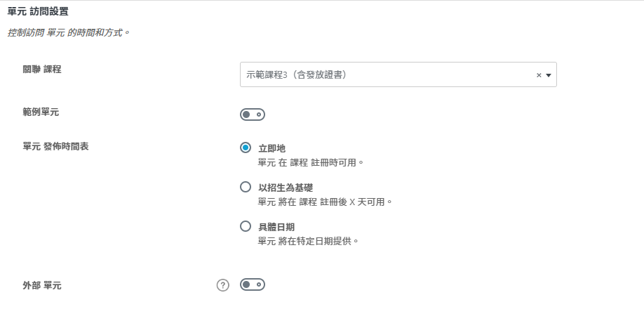Click the 具體日期 label text
Viewport: 644px width, 328px height.
click(x=276, y=227)
